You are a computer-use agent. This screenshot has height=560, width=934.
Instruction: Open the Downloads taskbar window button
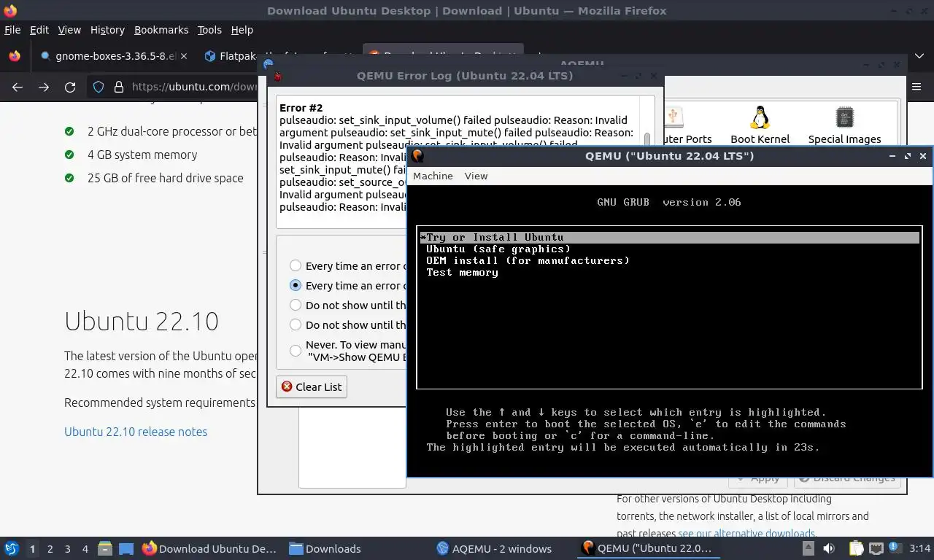pyautogui.click(x=325, y=548)
